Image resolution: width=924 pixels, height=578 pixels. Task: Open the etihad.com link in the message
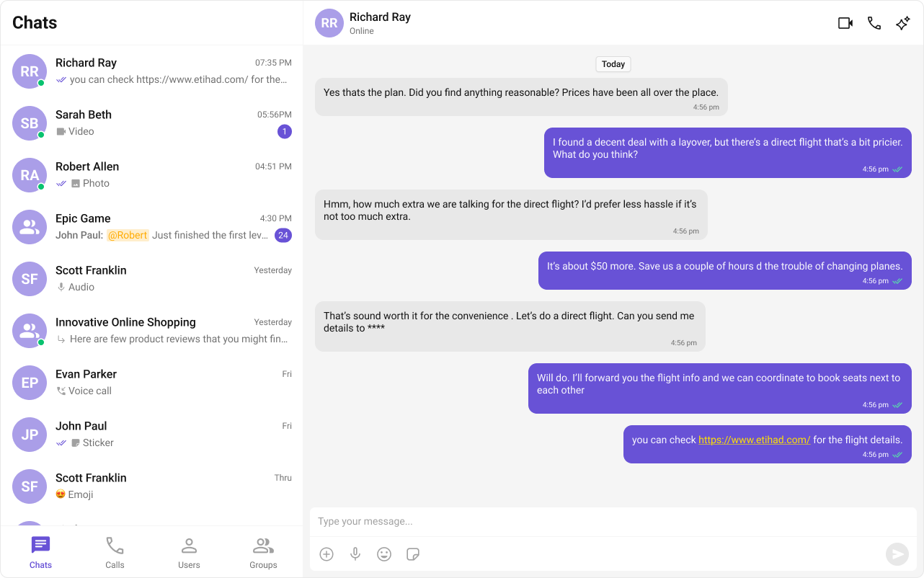754,440
